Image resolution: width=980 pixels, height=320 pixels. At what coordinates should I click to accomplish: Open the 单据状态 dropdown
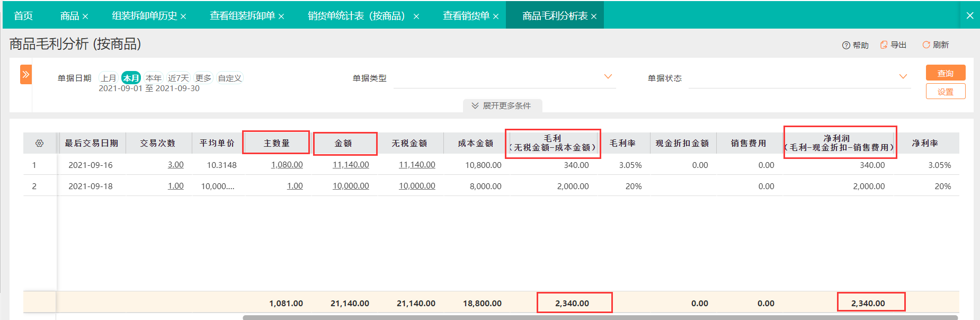click(799, 78)
